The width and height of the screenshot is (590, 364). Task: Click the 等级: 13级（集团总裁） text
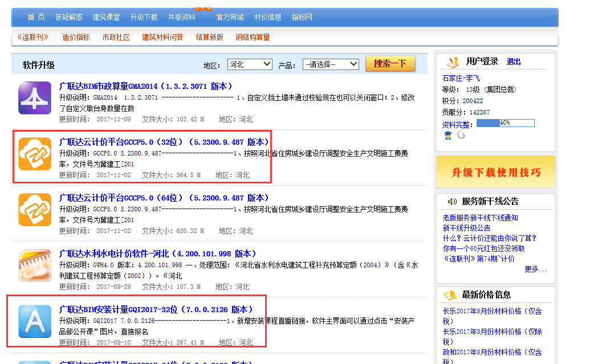(479, 89)
